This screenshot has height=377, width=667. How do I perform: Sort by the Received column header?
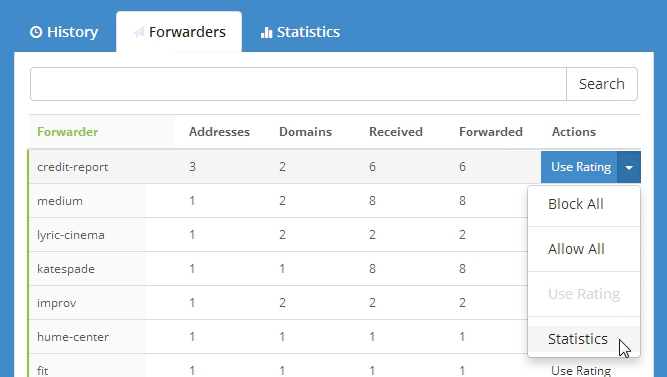396,132
